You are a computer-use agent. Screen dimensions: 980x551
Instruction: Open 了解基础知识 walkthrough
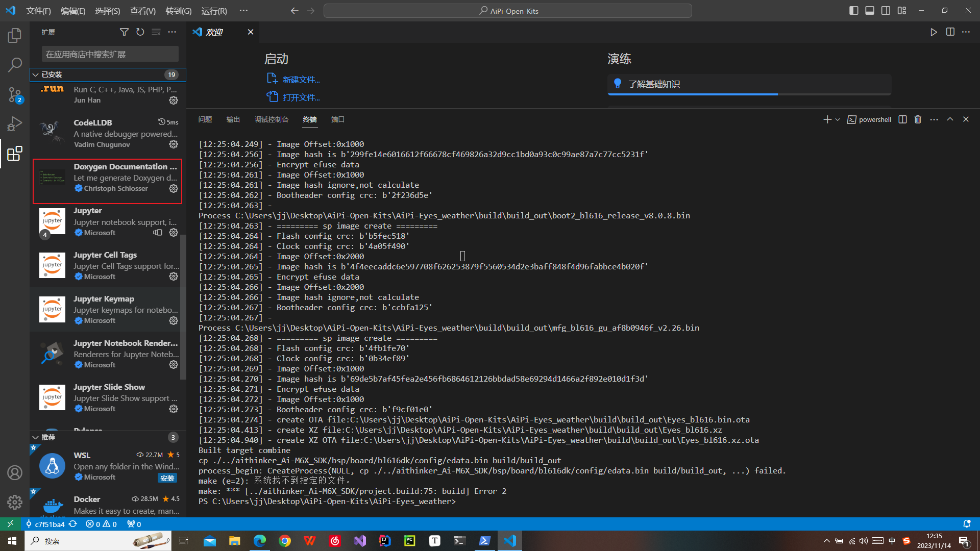pos(749,84)
